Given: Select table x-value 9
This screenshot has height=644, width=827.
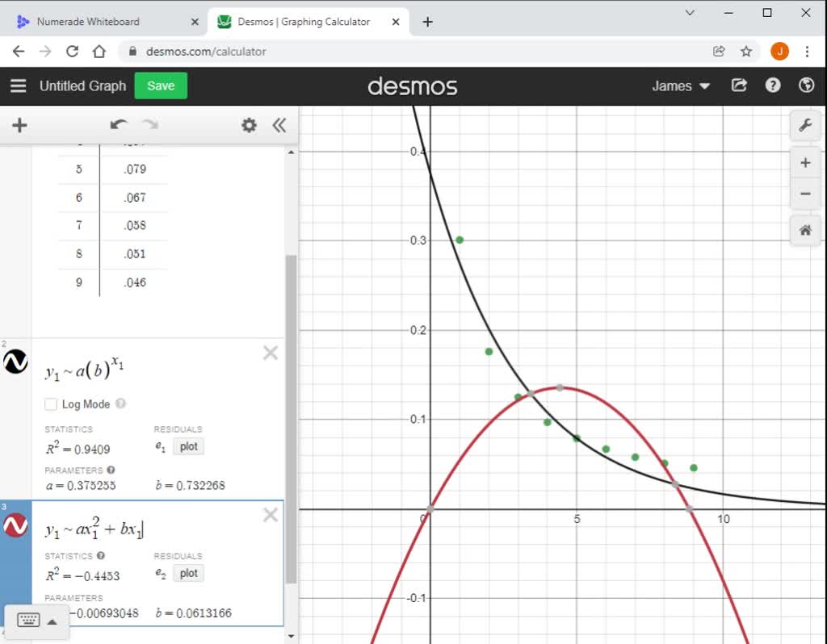Looking at the screenshot, I should pyautogui.click(x=78, y=282).
